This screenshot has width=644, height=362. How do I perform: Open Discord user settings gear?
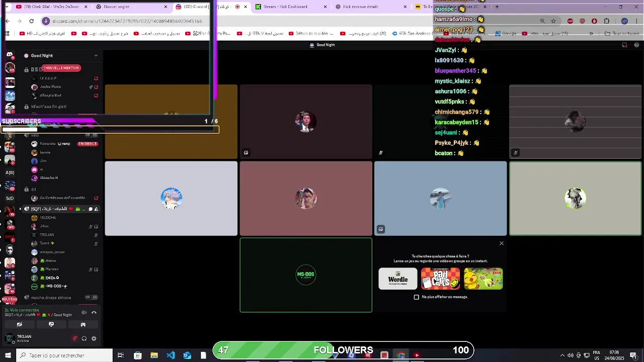(x=94, y=339)
